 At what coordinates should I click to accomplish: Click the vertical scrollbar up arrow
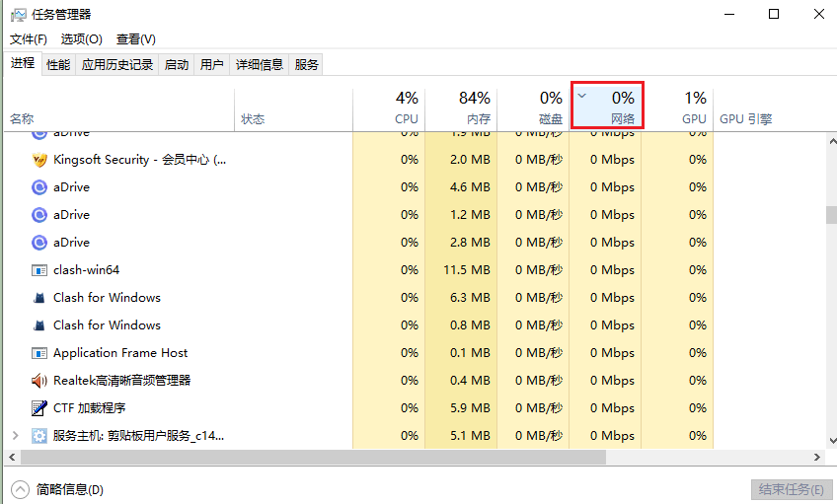[832, 141]
